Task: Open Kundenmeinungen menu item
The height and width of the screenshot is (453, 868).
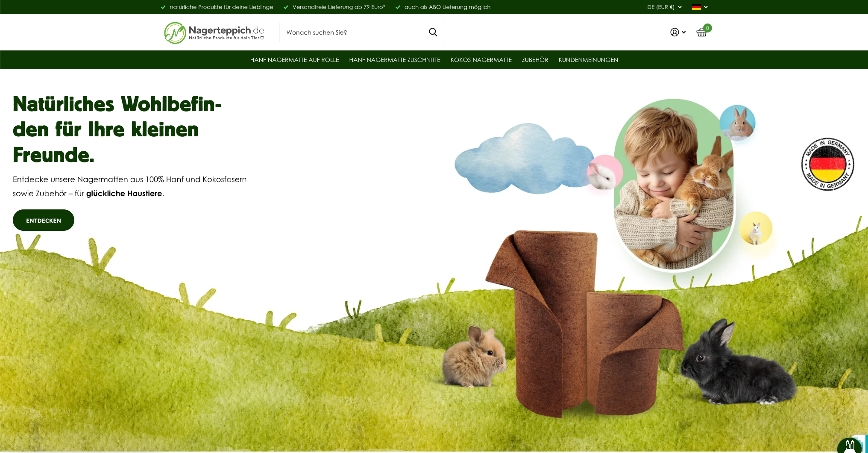Action: point(588,60)
